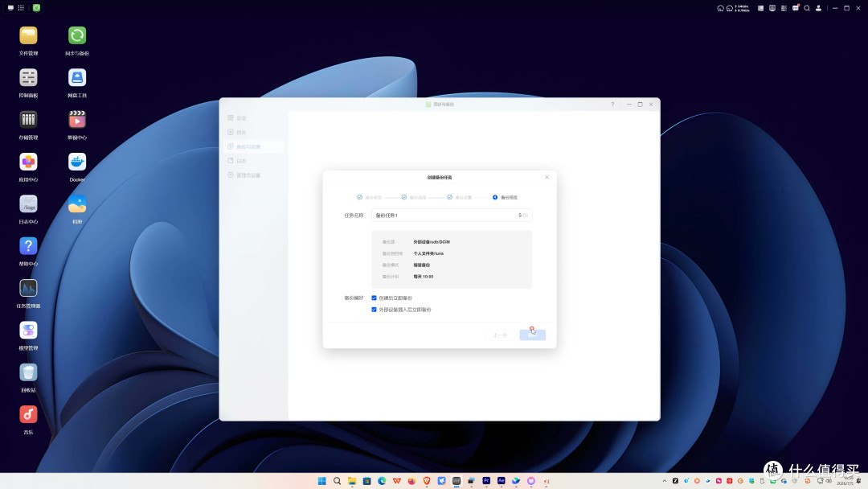Viewport: 868px width, 489px height.
Task: Show hidden system tray icons chevron
Action: pyautogui.click(x=665, y=481)
